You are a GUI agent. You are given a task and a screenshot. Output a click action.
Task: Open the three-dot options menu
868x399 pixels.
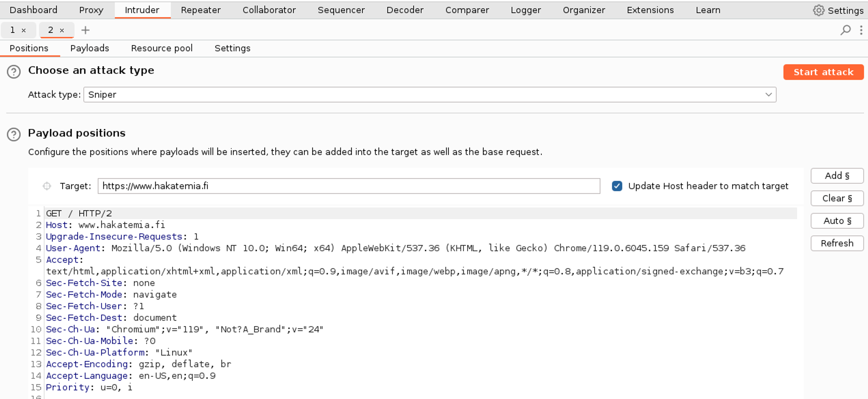(x=861, y=30)
